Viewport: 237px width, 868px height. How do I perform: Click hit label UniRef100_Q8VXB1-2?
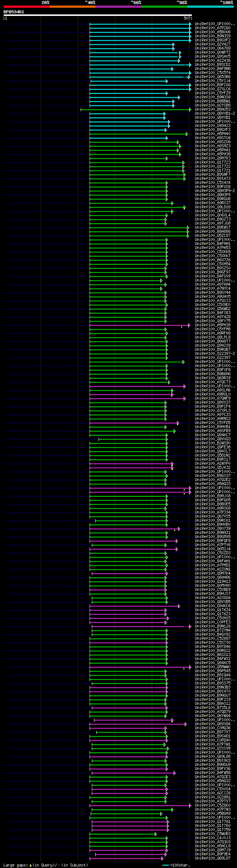(x=215, y=113)
